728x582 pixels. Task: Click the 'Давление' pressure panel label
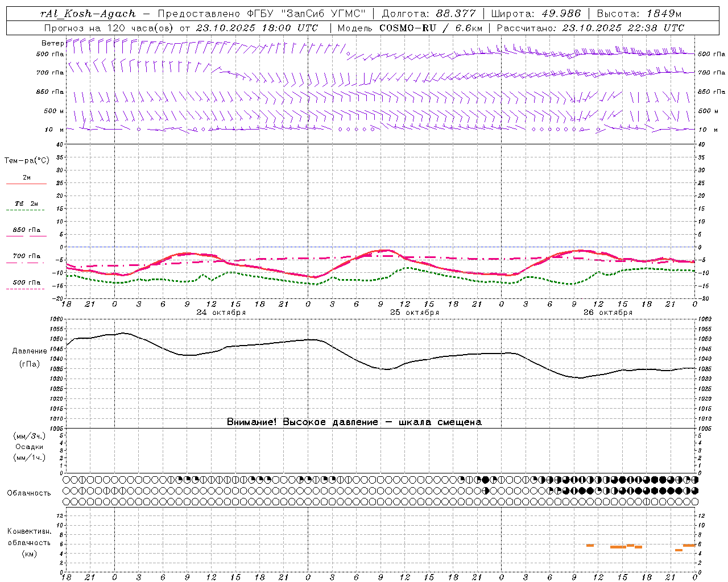pyautogui.click(x=30, y=351)
